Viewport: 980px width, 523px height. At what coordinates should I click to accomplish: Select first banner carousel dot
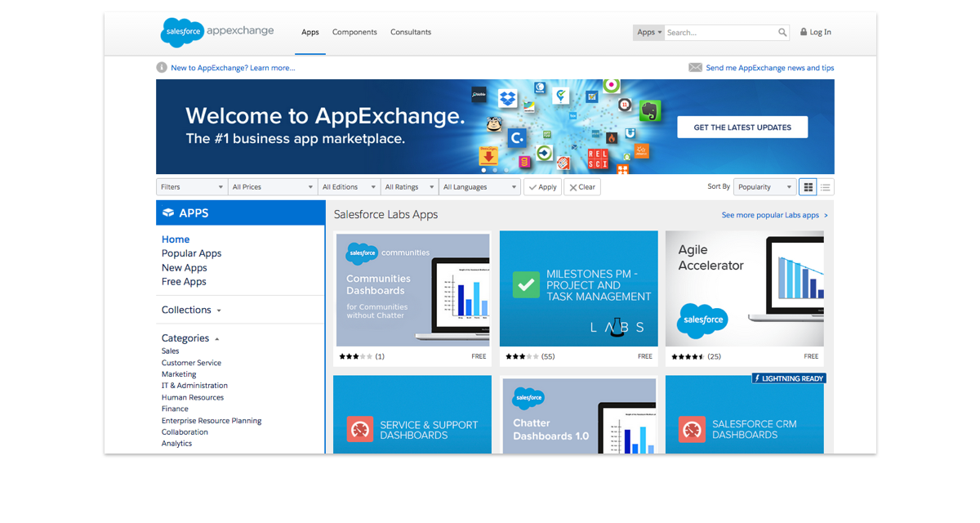tap(483, 170)
